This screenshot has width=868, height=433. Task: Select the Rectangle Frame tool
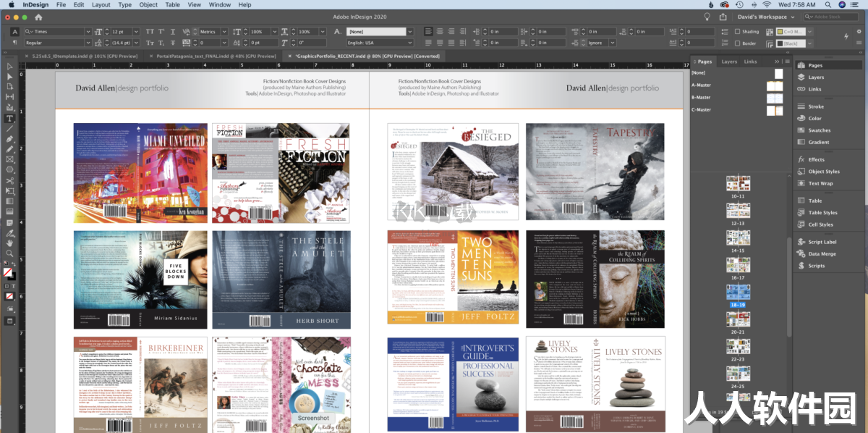(x=9, y=159)
